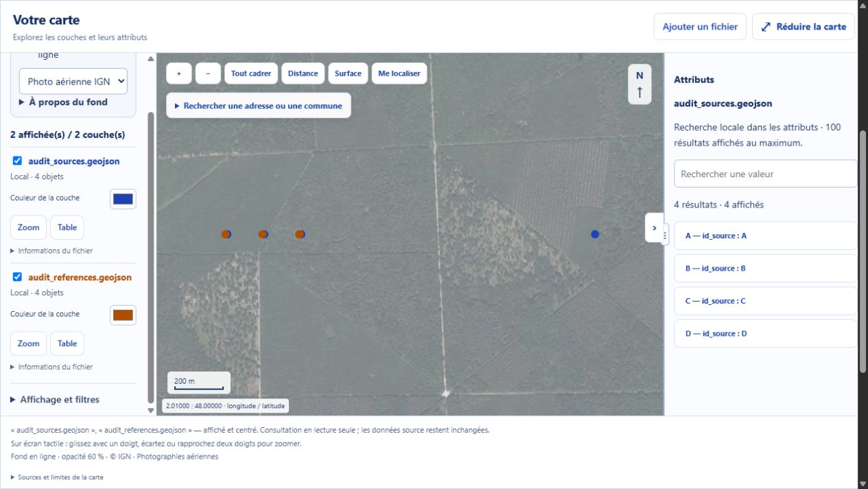The height and width of the screenshot is (489, 868).
Task: Click the middle orange point on the map
Action: coord(263,234)
